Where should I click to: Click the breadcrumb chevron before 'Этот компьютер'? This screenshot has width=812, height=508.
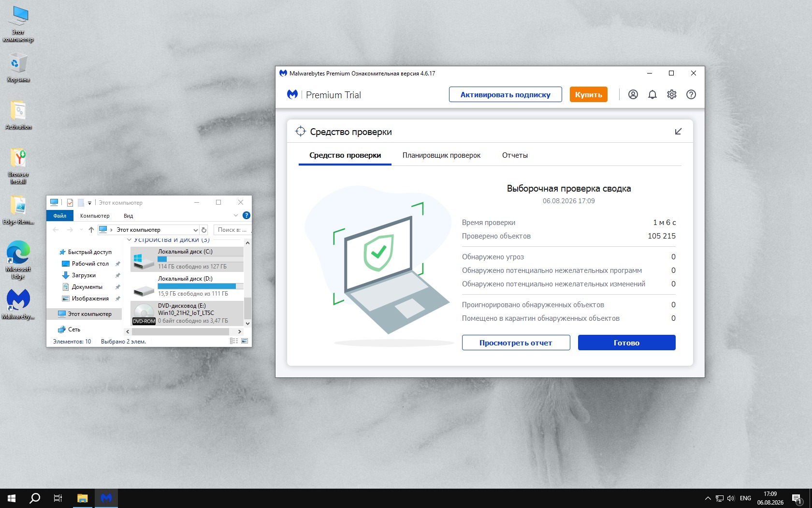[111, 230]
